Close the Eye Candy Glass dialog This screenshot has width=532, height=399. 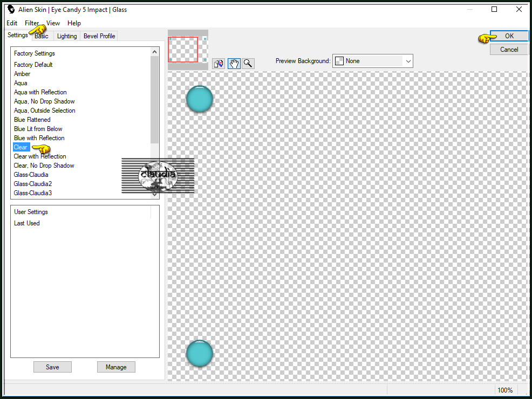click(519, 10)
